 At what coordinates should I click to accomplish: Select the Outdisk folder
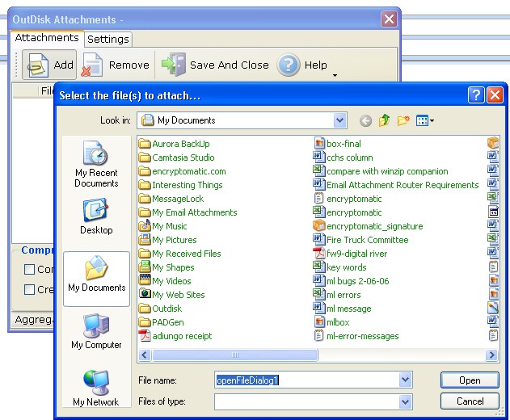pos(160,309)
